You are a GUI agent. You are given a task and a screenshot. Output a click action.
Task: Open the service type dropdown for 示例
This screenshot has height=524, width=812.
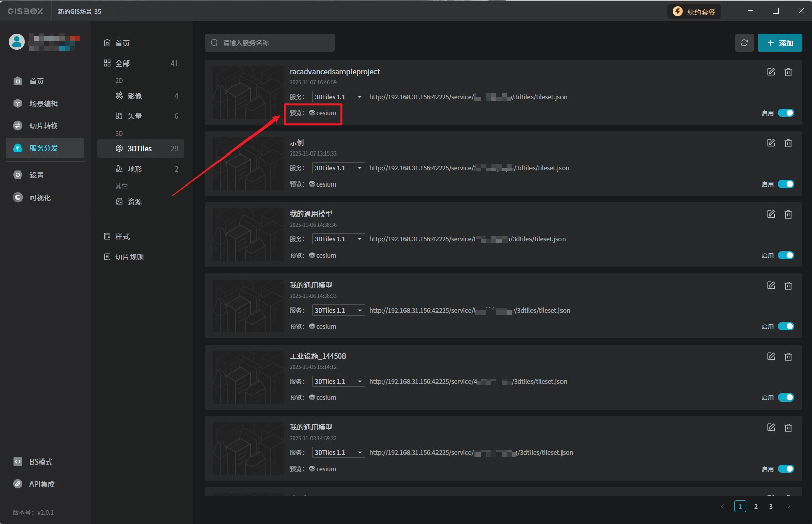338,168
